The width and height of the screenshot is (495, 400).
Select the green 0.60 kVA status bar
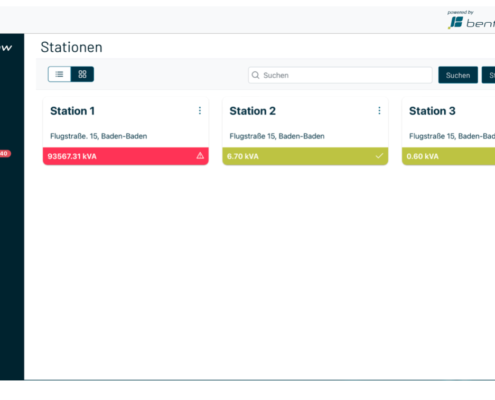pos(448,156)
